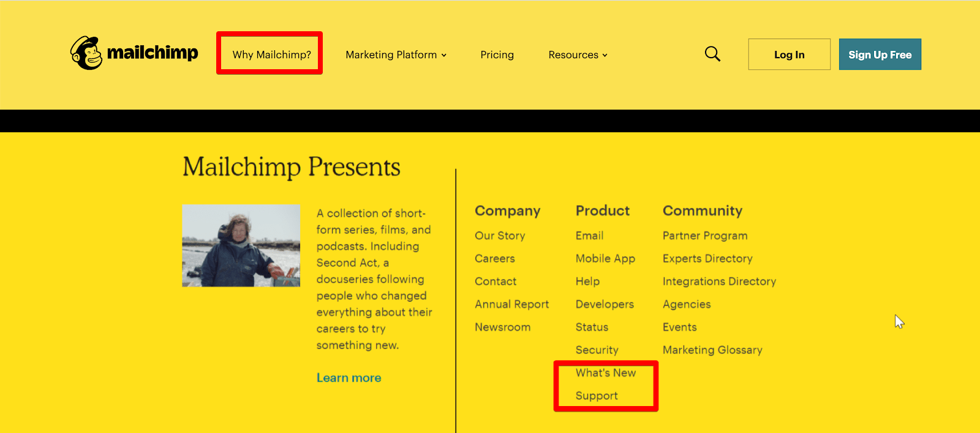Click the Company column heading
The width and height of the screenshot is (980, 433).
click(x=507, y=211)
